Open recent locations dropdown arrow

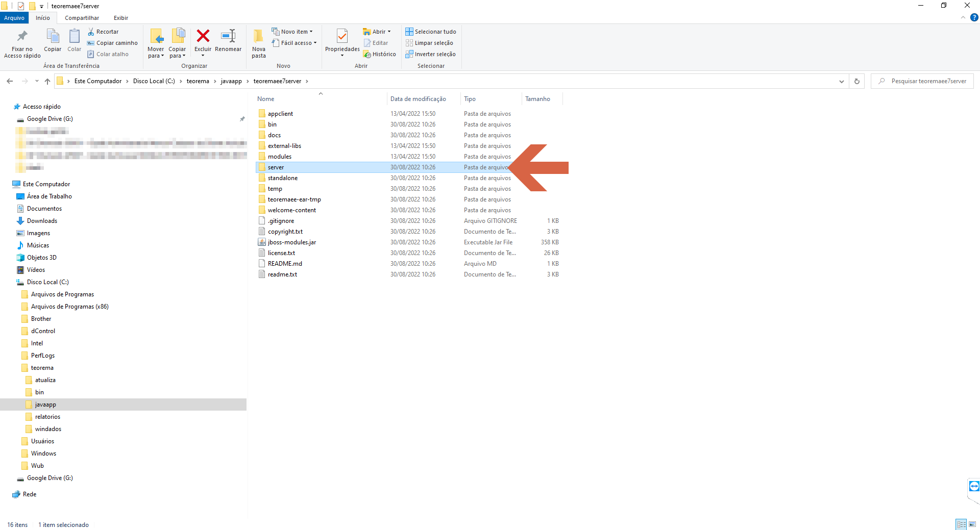pyautogui.click(x=37, y=81)
